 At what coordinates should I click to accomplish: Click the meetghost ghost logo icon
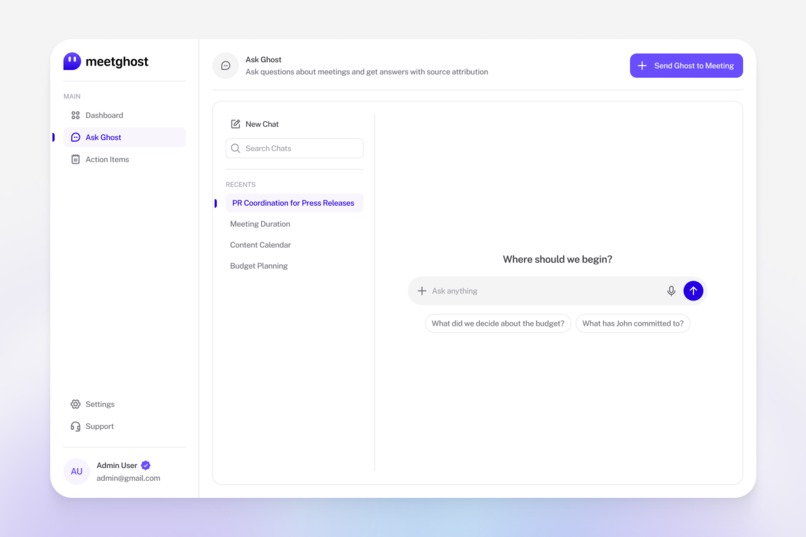72,61
